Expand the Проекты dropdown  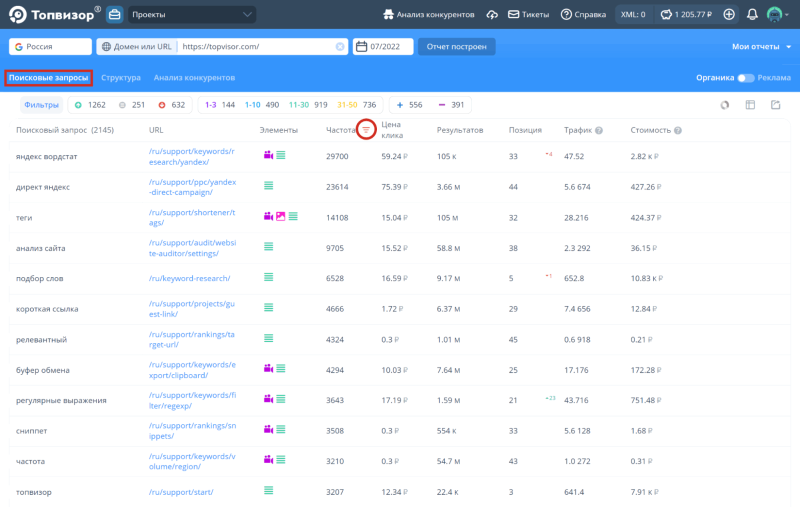click(x=190, y=15)
